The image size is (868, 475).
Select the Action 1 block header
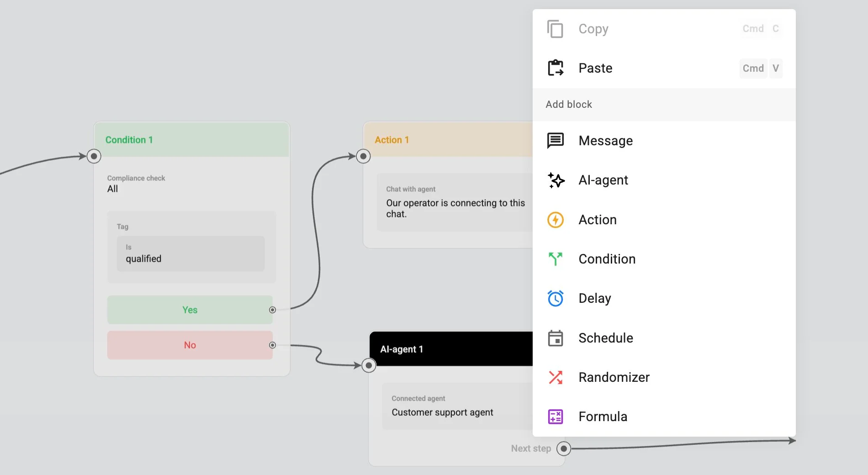[x=448, y=140]
